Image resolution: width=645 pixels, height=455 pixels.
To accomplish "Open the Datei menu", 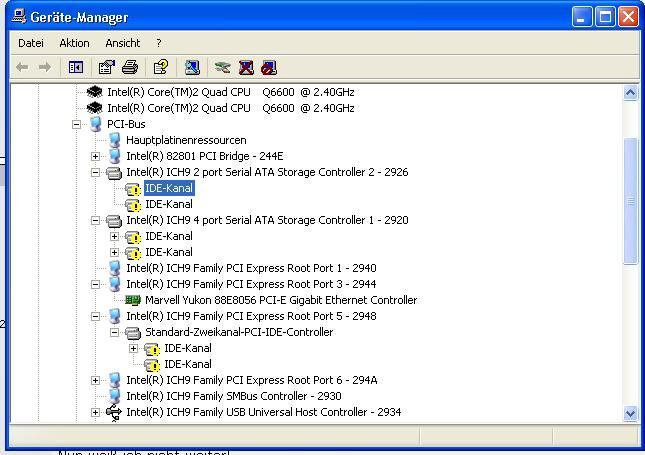I will (x=31, y=43).
